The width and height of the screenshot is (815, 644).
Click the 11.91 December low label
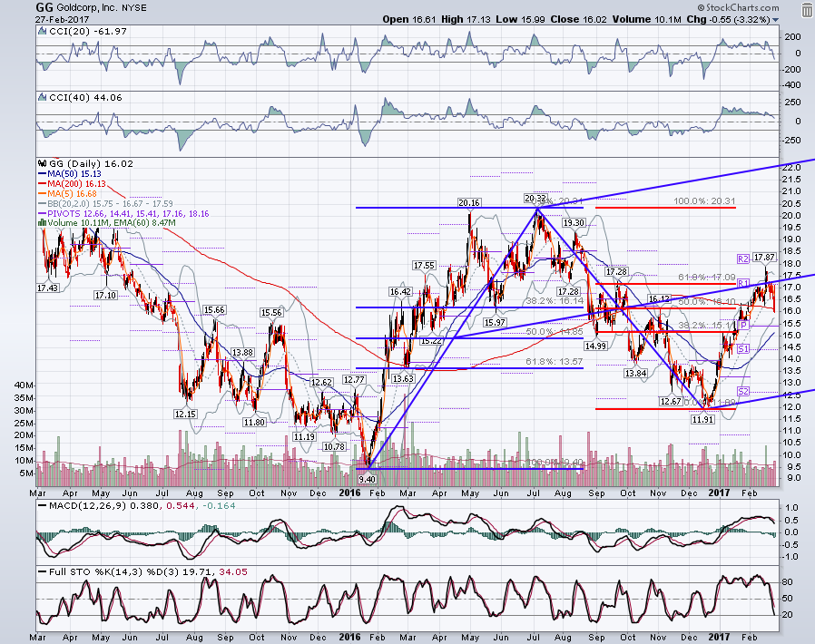702,419
